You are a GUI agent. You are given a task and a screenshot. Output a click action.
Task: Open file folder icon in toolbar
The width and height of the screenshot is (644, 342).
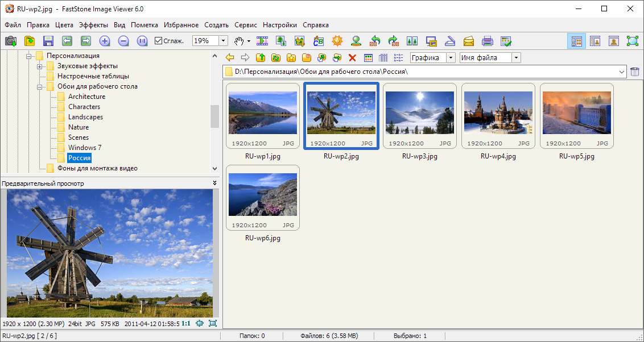[30, 40]
